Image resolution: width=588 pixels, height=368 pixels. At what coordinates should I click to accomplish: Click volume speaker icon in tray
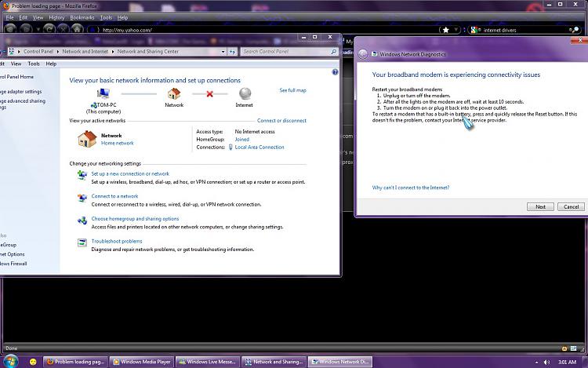(x=546, y=362)
